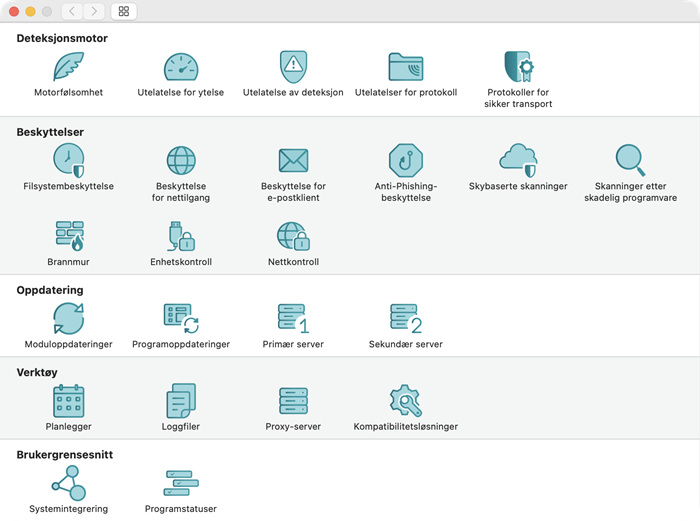Click the Moduloppdateringer label
Image resolution: width=700 pixels, height=521 pixels.
tap(68, 344)
